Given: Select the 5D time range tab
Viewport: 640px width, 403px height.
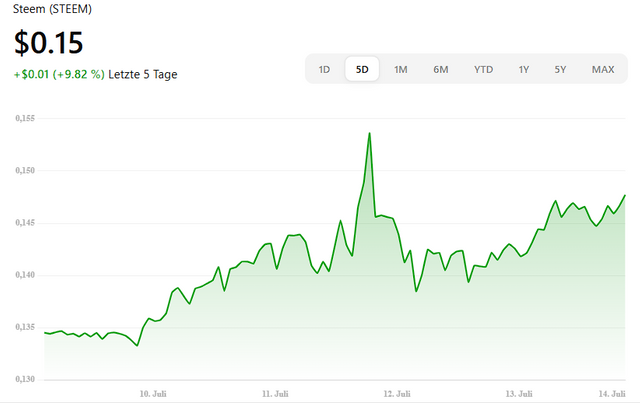Looking at the screenshot, I should pos(362,69).
